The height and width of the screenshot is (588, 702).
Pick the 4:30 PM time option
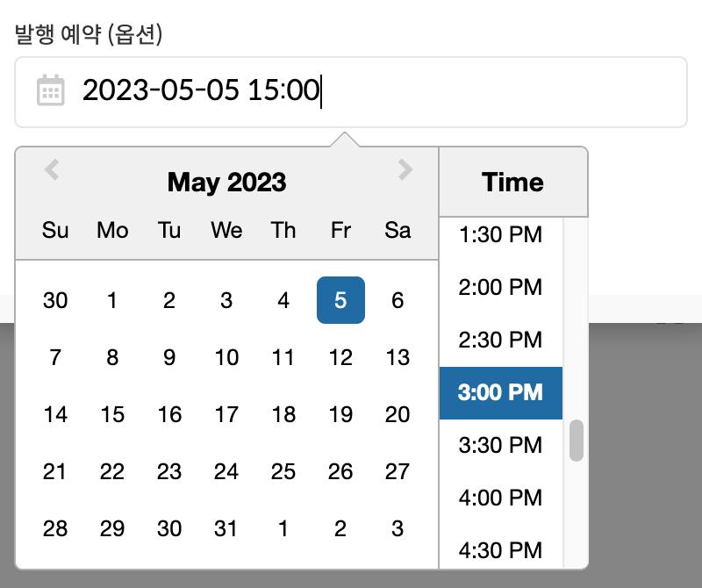[500, 549]
